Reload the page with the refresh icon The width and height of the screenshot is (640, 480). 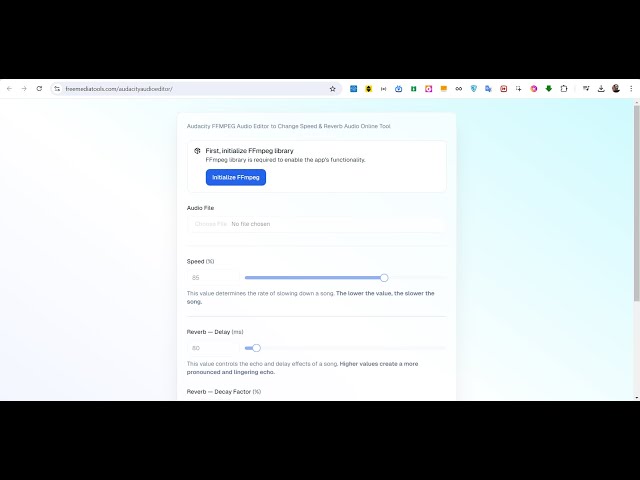pyautogui.click(x=39, y=88)
